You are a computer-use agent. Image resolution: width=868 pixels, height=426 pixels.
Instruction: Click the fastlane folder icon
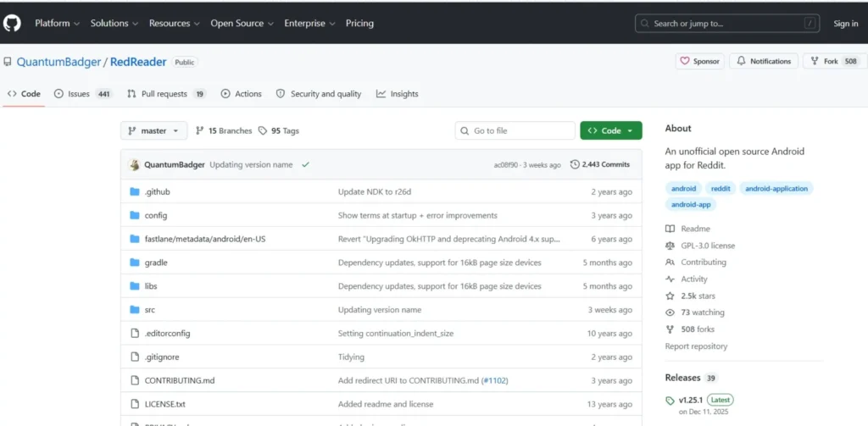pos(135,239)
